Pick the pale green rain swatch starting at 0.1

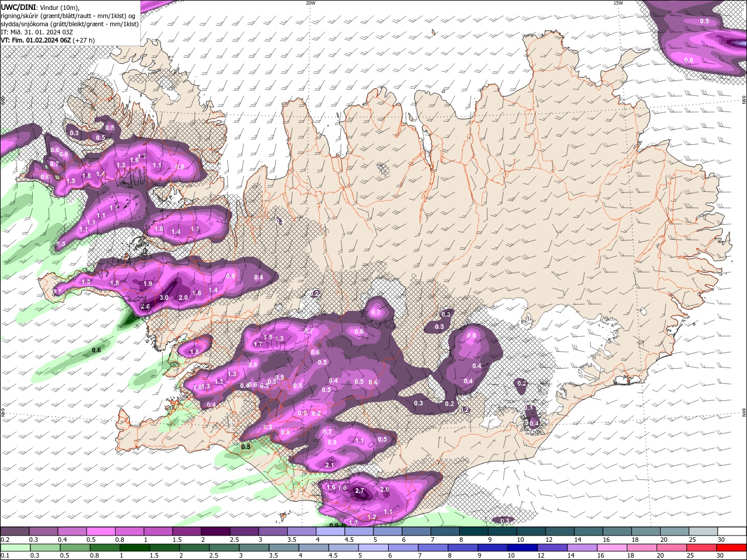[15, 548]
